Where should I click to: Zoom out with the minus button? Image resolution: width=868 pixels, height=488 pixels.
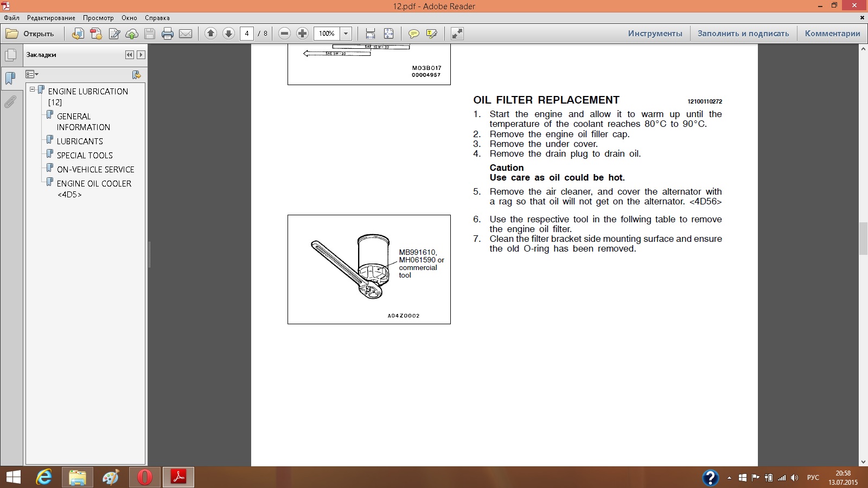tap(284, 34)
